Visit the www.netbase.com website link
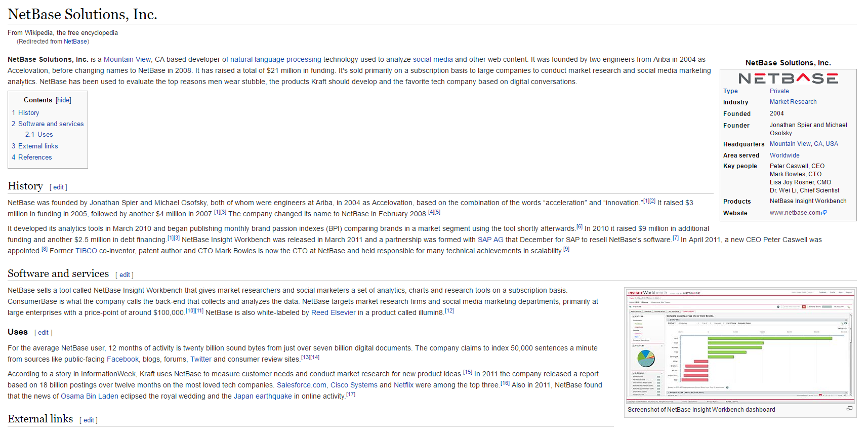This screenshot has height=432, width=868. 795,213
